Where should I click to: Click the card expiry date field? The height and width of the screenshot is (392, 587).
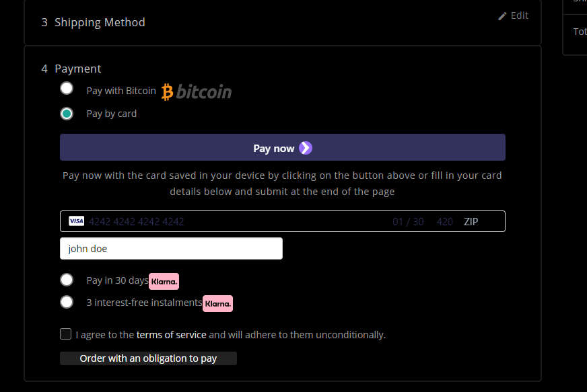click(408, 221)
